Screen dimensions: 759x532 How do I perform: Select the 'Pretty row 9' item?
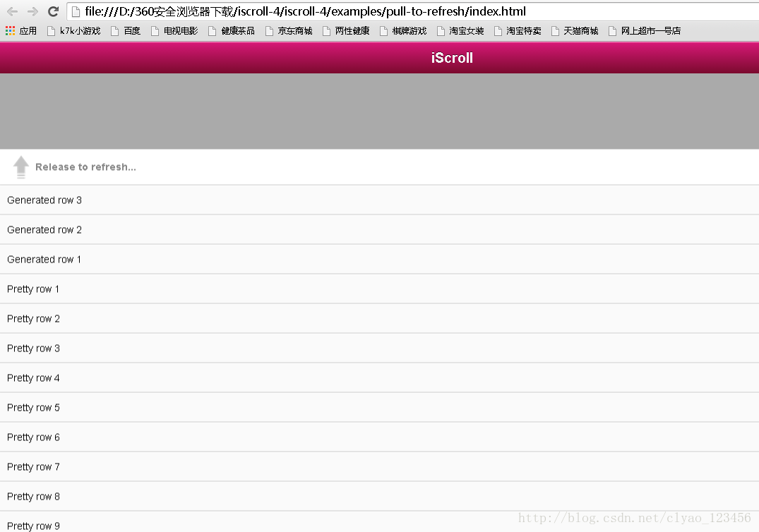click(x=380, y=522)
